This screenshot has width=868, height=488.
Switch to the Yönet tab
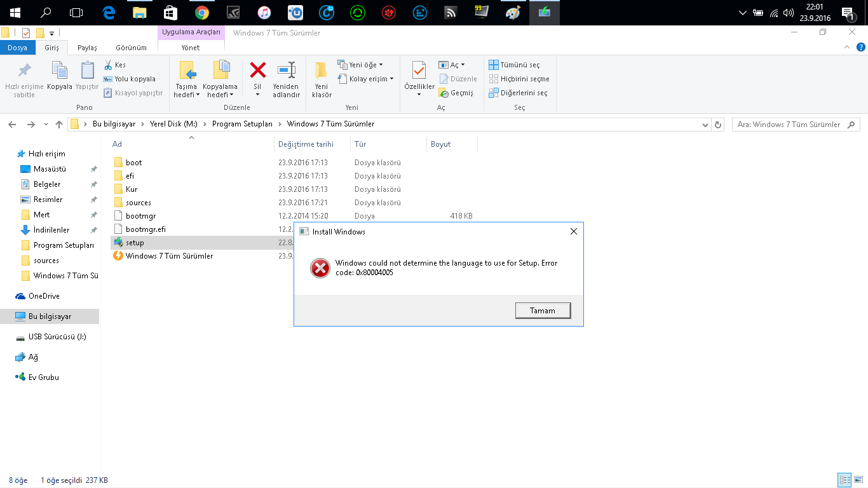click(x=191, y=48)
